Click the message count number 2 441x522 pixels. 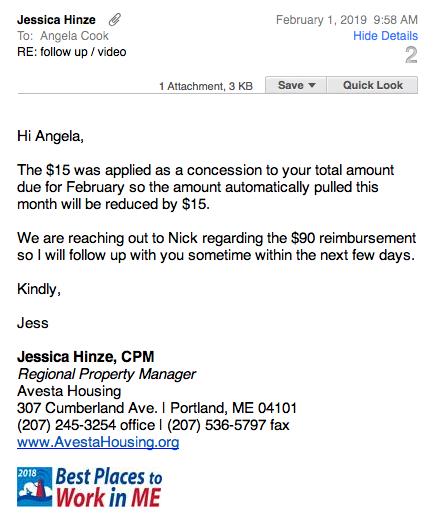[411, 55]
